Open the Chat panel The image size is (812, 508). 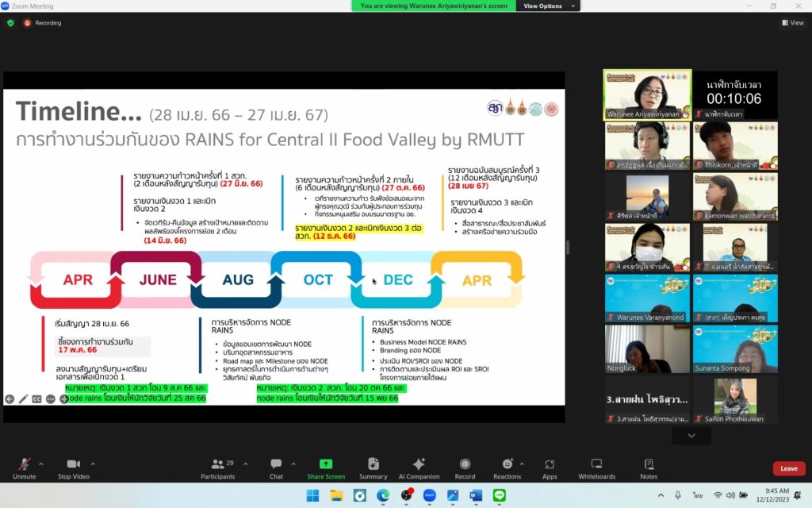276,467
